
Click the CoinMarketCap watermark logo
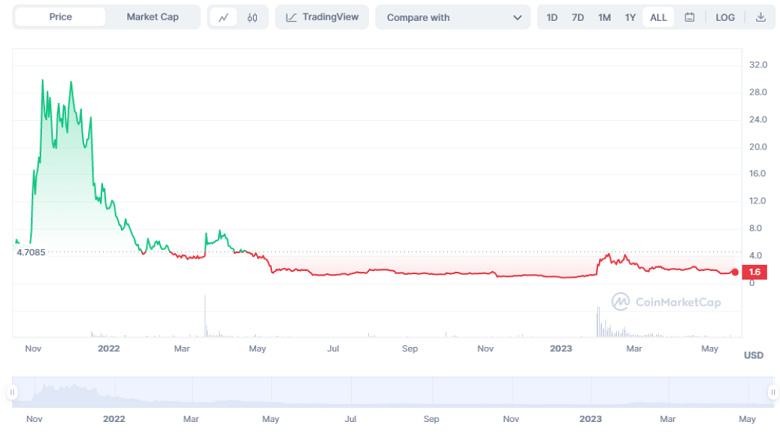click(666, 301)
